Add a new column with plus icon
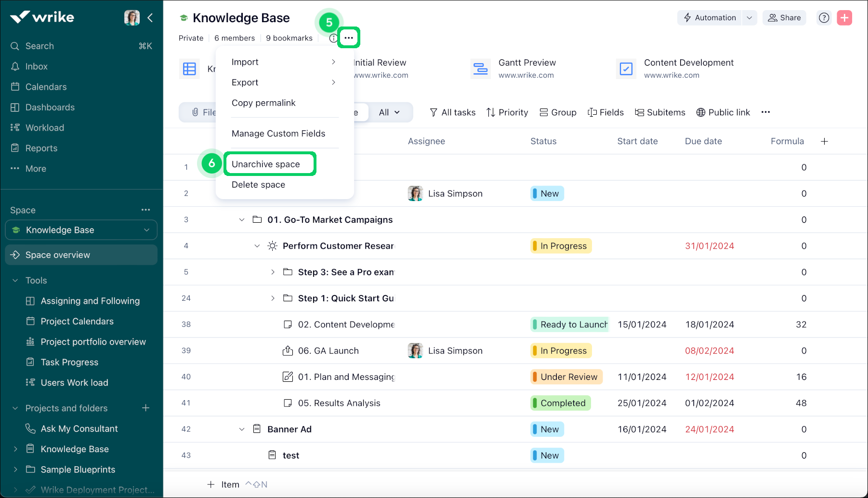Screen dimensions: 868x498 (x=824, y=141)
